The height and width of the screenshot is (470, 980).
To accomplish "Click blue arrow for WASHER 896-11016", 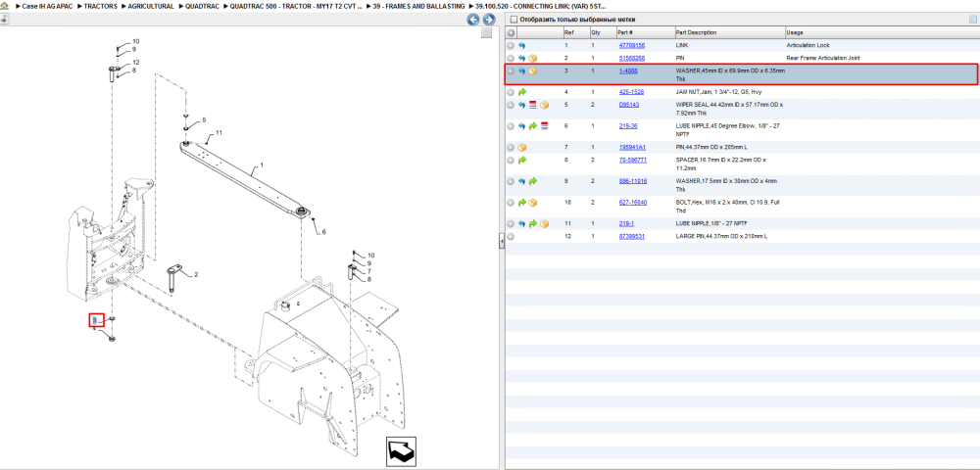I will pyautogui.click(x=522, y=181).
